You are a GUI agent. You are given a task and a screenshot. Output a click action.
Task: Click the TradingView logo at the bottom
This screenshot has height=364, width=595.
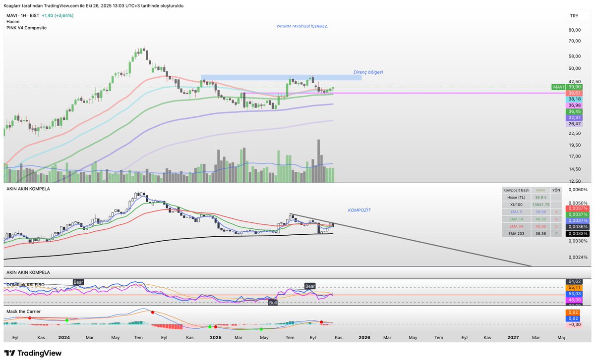pyautogui.click(x=33, y=353)
